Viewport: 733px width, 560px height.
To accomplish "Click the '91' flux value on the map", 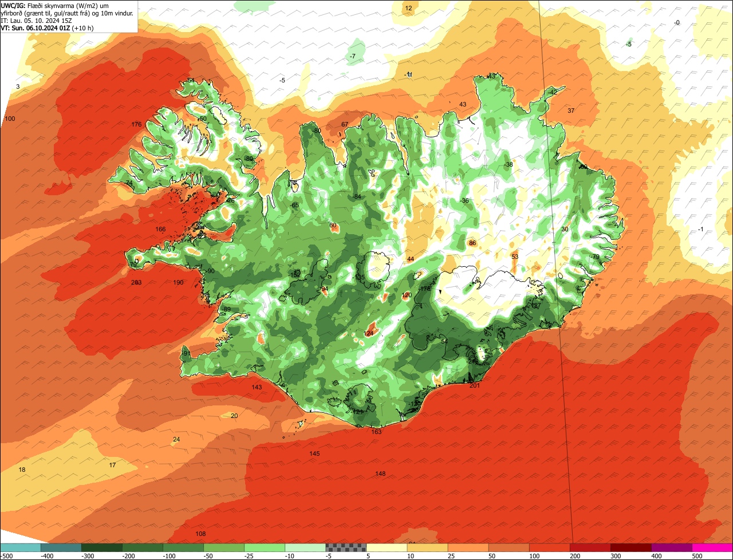I will 187,353.
